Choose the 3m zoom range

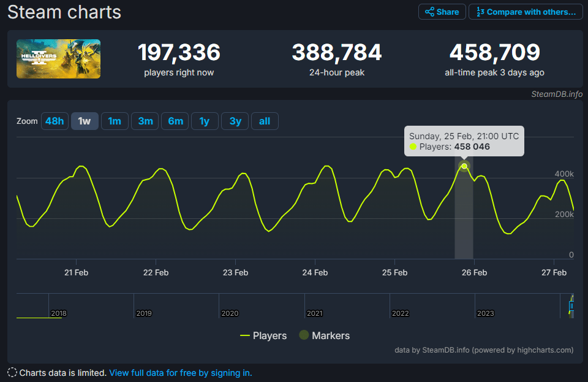click(145, 121)
